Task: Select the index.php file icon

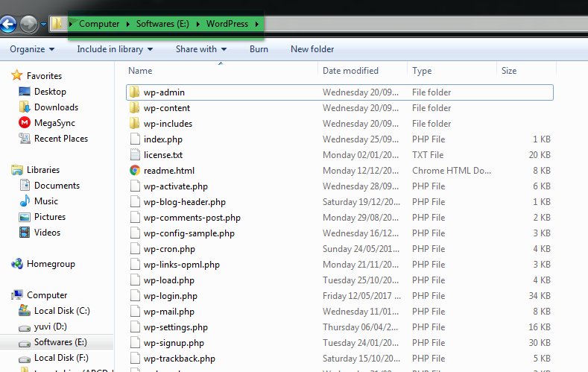Action: coord(135,139)
